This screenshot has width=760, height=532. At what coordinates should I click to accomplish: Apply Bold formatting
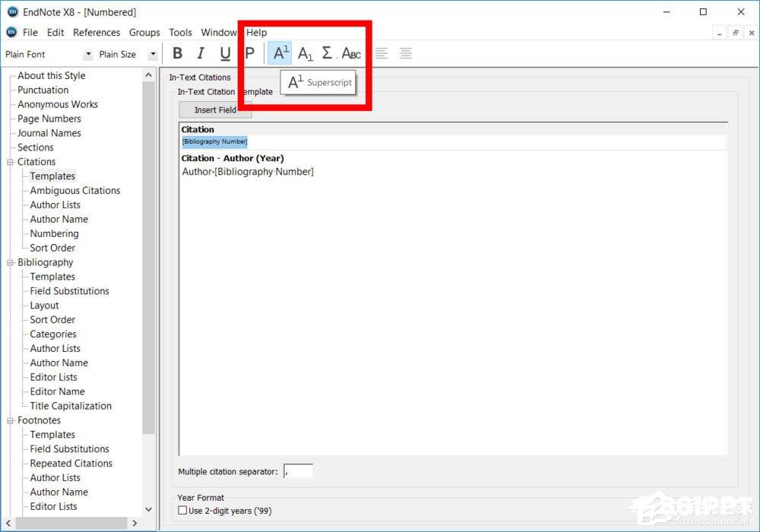(x=177, y=53)
